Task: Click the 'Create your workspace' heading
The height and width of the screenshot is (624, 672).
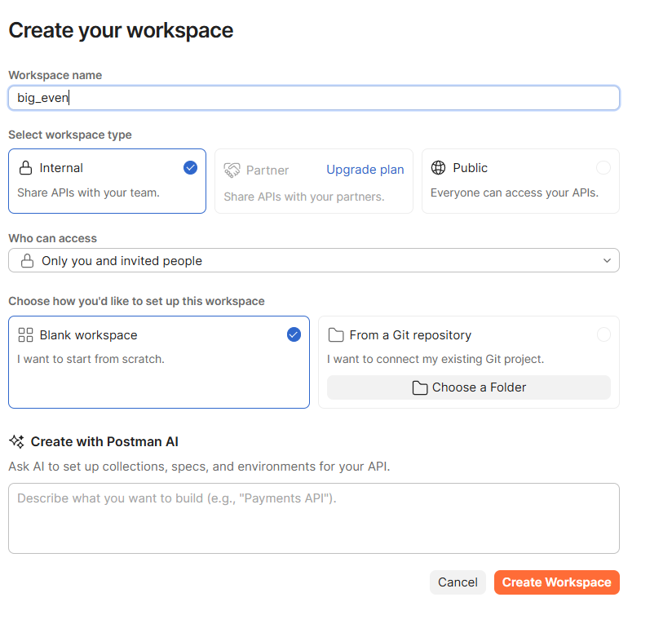Action: pos(121,30)
